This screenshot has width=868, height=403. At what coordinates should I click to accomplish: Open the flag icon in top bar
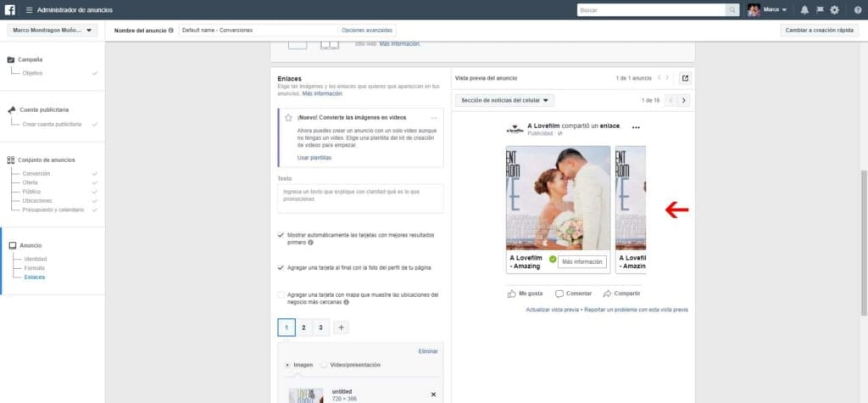[820, 10]
